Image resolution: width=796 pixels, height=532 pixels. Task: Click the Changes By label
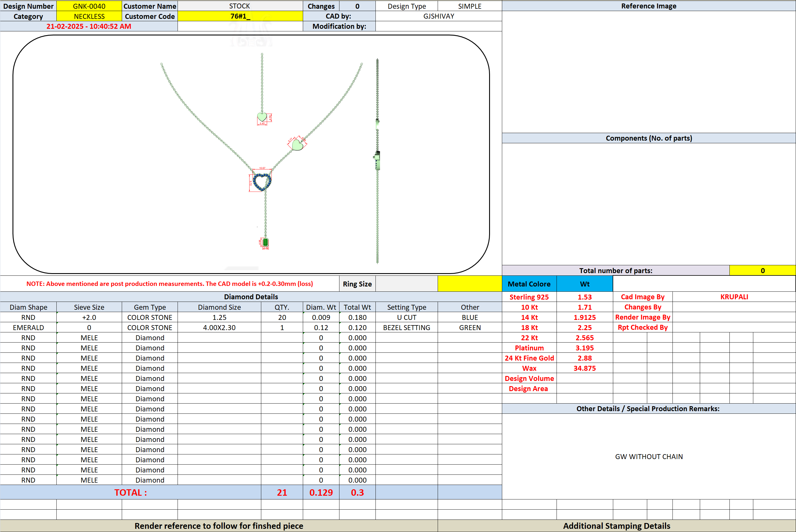coord(643,307)
